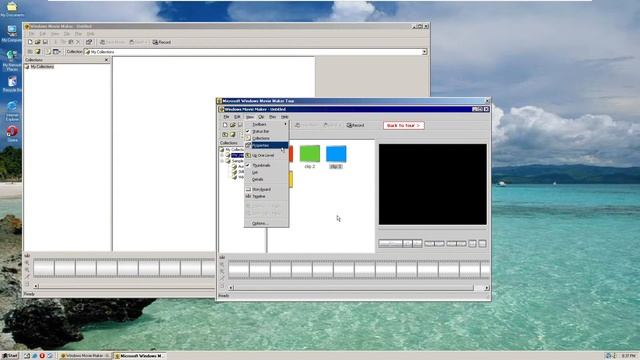640x360 pixels.
Task: Click New Collection icon in tour window
Action: tap(233, 135)
